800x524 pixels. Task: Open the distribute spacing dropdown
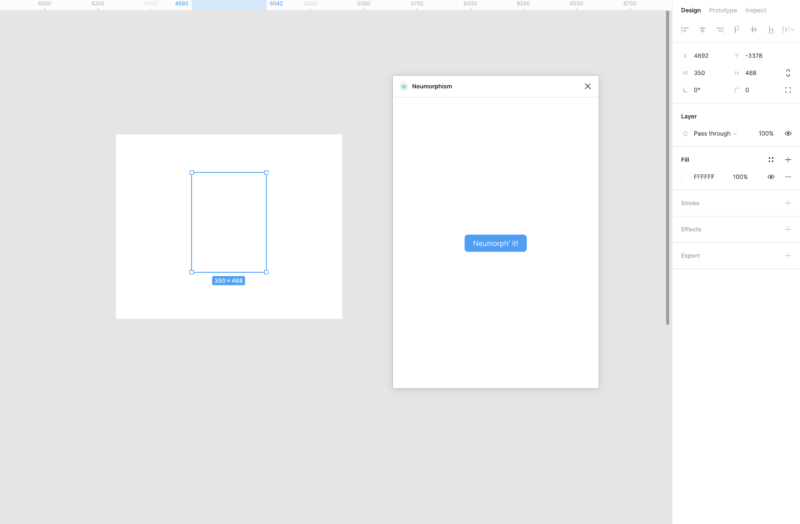[788, 30]
